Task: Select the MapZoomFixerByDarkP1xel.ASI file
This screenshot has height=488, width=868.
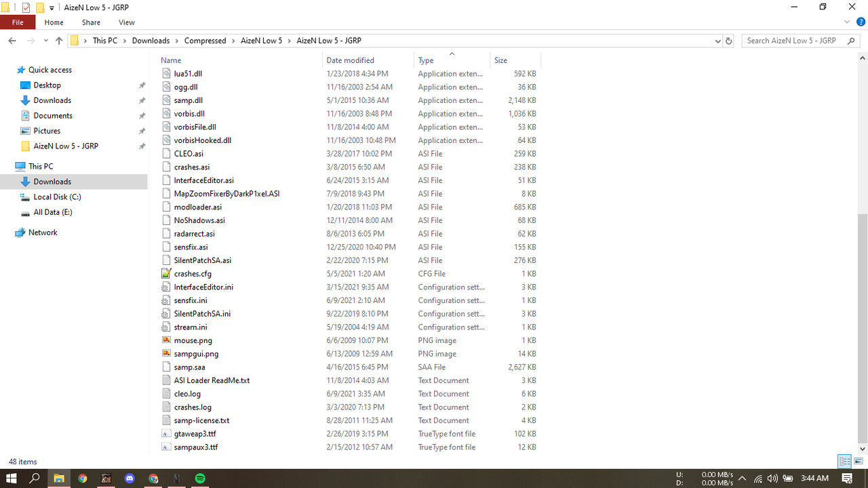Action: [x=226, y=194]
